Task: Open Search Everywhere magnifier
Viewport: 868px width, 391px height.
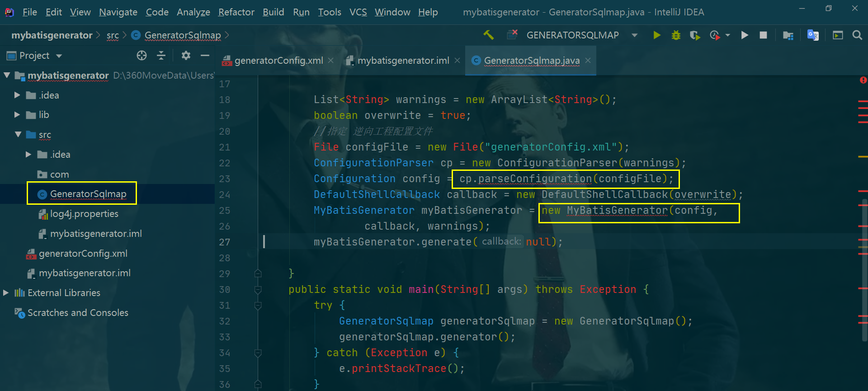Action: [857, 35]
